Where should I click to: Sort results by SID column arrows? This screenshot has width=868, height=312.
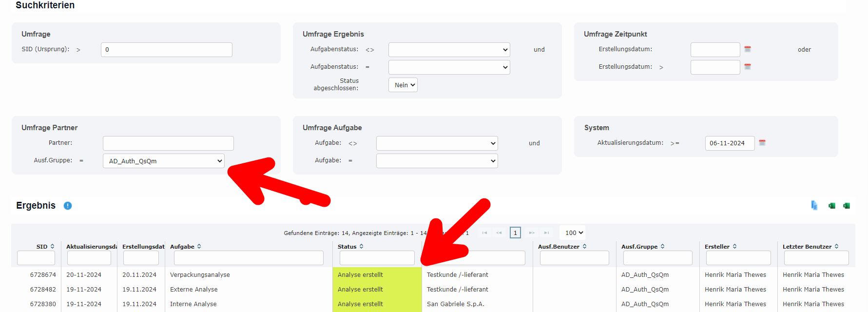52,247
